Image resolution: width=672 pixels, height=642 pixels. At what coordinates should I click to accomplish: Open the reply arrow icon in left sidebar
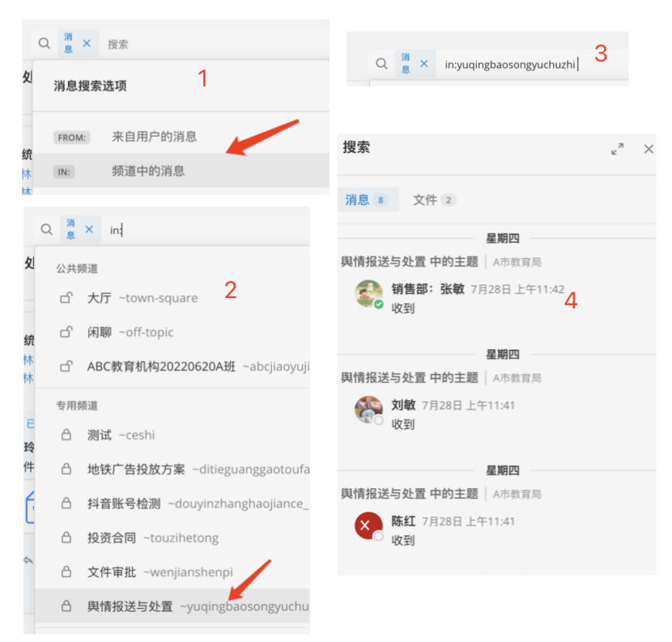(28, 560)
